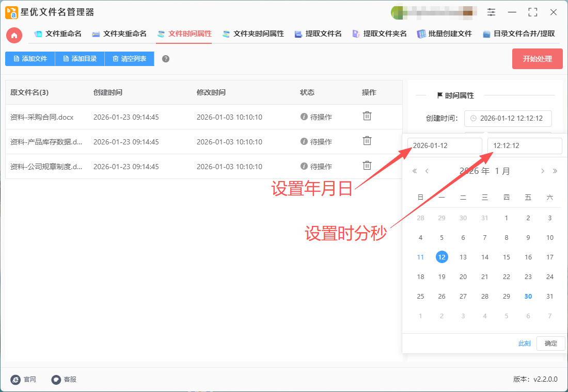Click the 此刻 link to use the current time
This screenshot has width=568, height=392.
pos(524,344)
